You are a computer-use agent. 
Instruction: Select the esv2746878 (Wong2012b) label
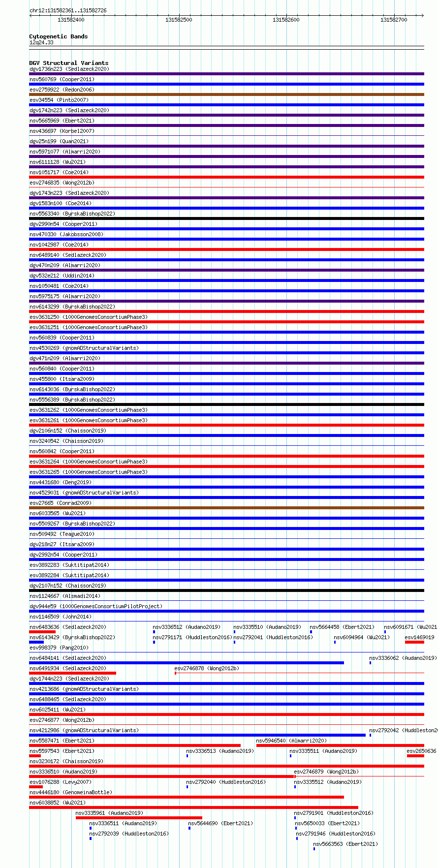click(207, 668)
